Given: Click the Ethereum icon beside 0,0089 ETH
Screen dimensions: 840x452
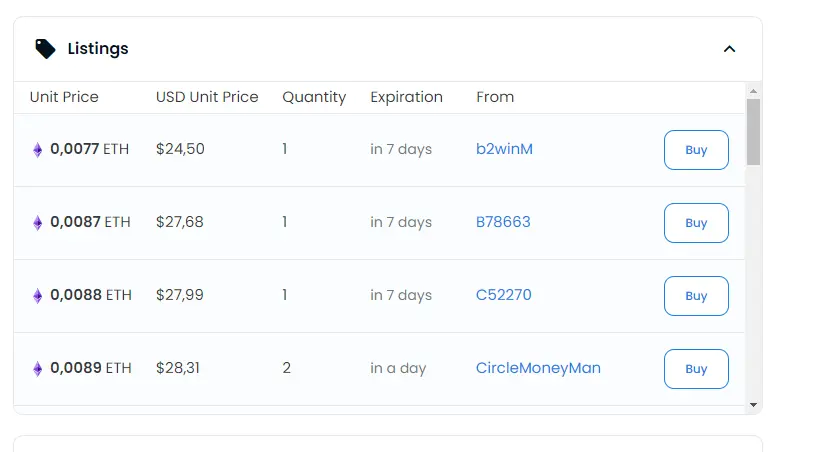Looking at the screenshot, I should click(x=38, y=368).
